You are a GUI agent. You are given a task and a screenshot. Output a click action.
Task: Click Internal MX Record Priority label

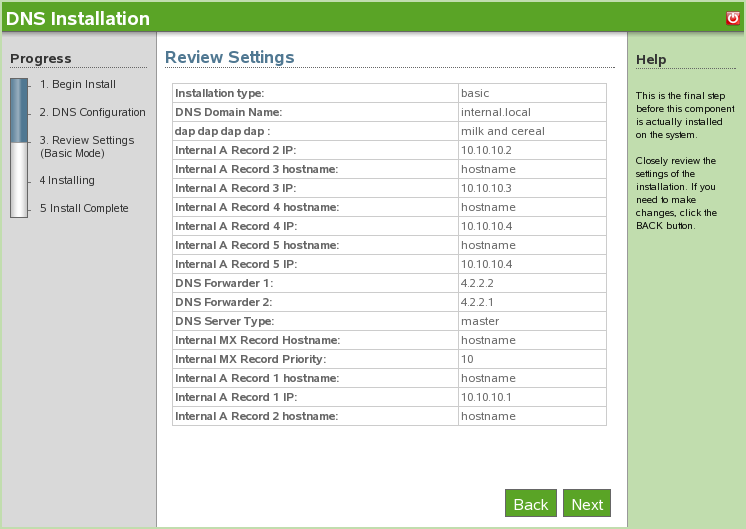(x=250, y=360)
